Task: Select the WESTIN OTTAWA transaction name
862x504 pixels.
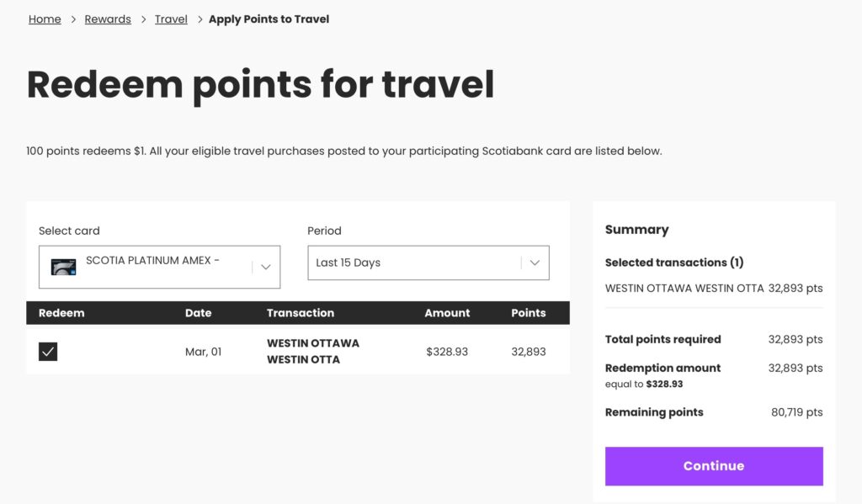Action: [313, 351]
